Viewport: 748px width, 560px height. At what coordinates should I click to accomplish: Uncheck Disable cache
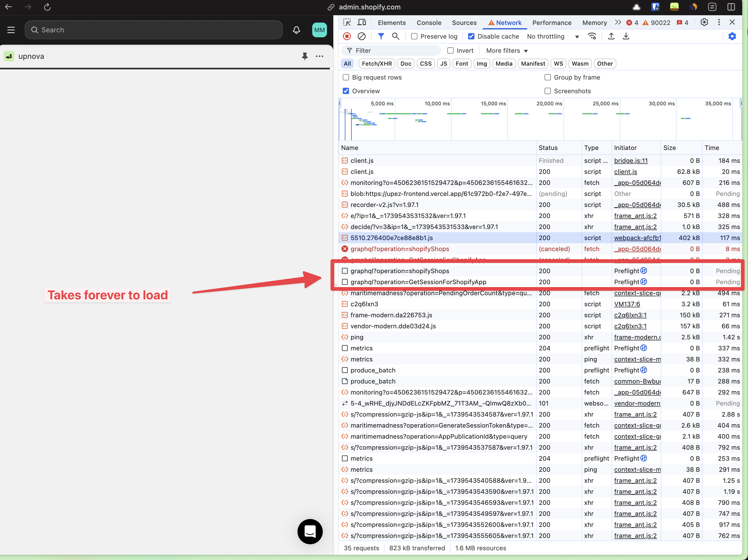coord(471,37)
